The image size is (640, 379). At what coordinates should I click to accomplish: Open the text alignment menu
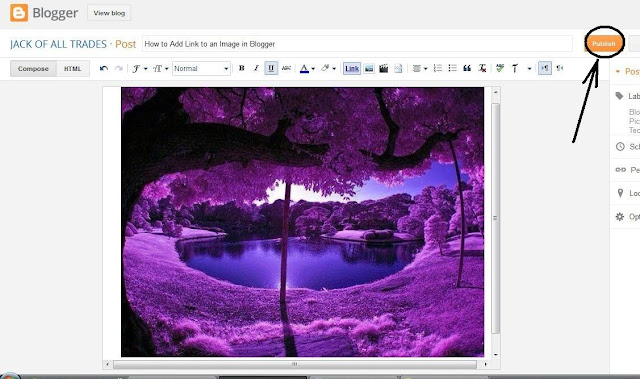419,69
